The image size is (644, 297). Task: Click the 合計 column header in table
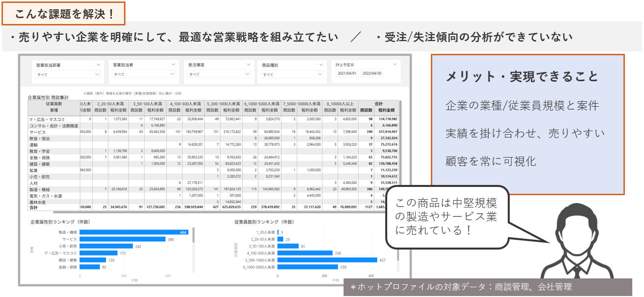tap(378, 104)
